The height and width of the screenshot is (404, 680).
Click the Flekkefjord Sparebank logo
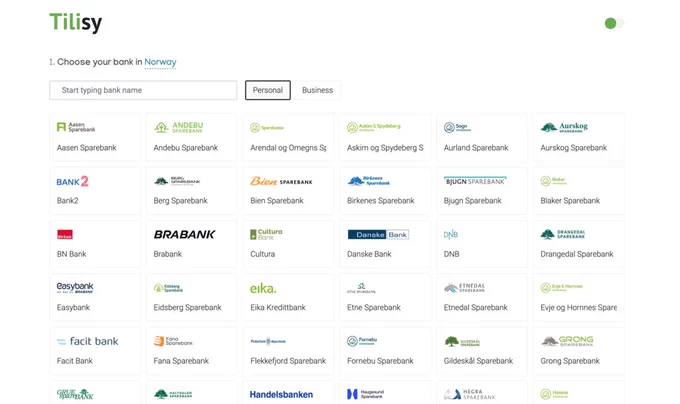[x=268, y=341]
